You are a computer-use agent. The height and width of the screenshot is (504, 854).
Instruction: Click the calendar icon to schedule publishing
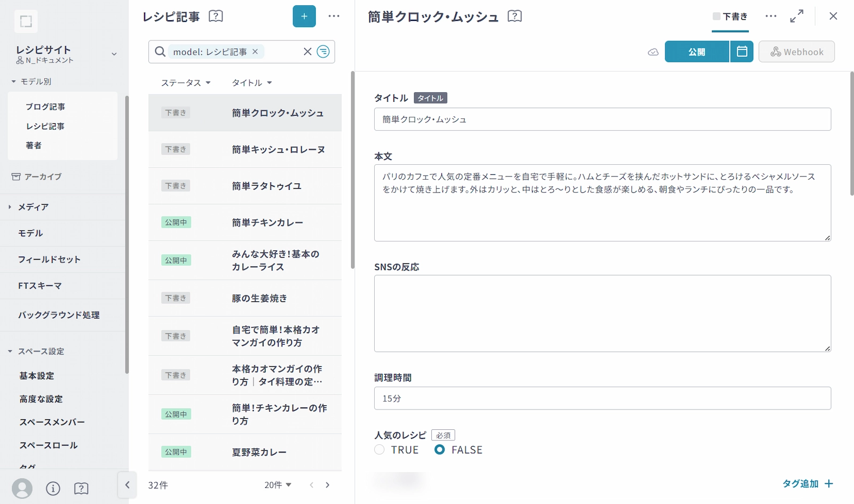click(741, 52)
